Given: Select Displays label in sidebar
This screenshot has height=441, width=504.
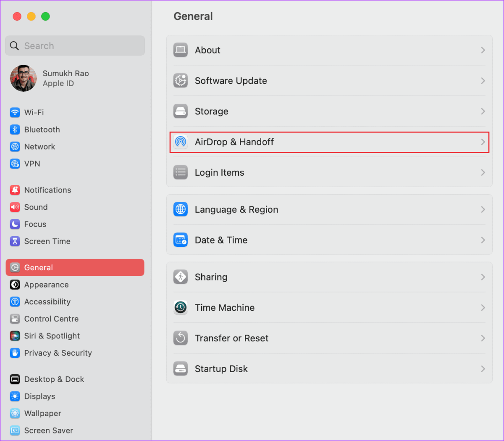Looking at the screenshot, I should (x=39, y=396).
